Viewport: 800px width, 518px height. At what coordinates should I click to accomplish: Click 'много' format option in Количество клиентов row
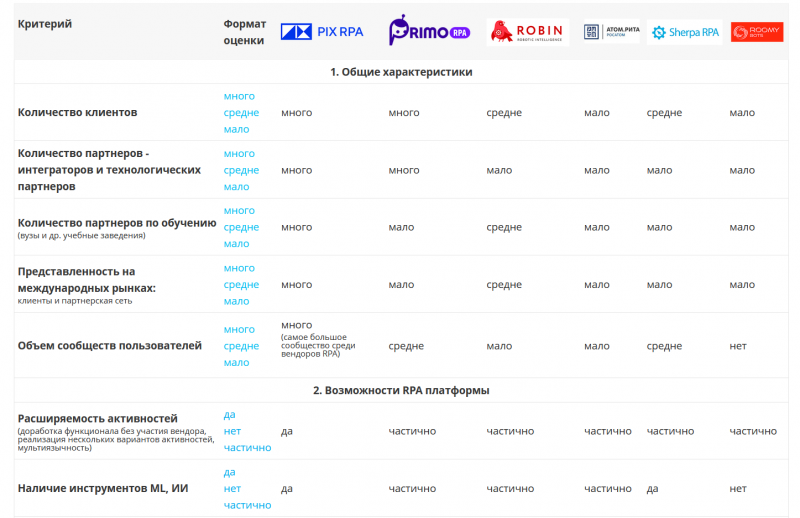point(239,96)
